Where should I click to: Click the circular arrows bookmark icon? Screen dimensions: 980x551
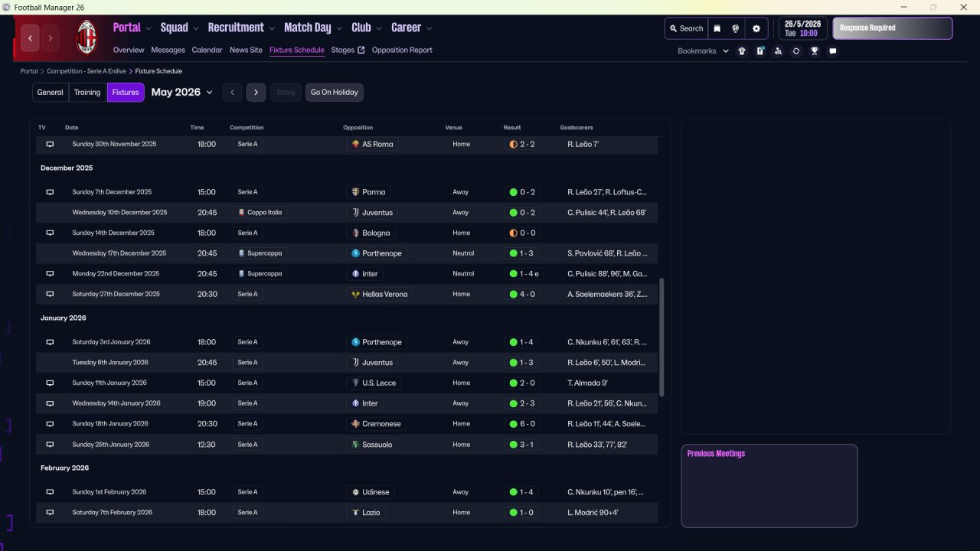click(796, 51)
